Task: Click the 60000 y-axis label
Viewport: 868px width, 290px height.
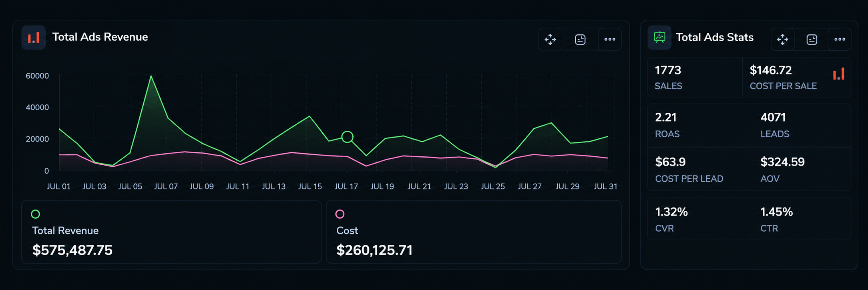Action: click(x=37, y=76)
